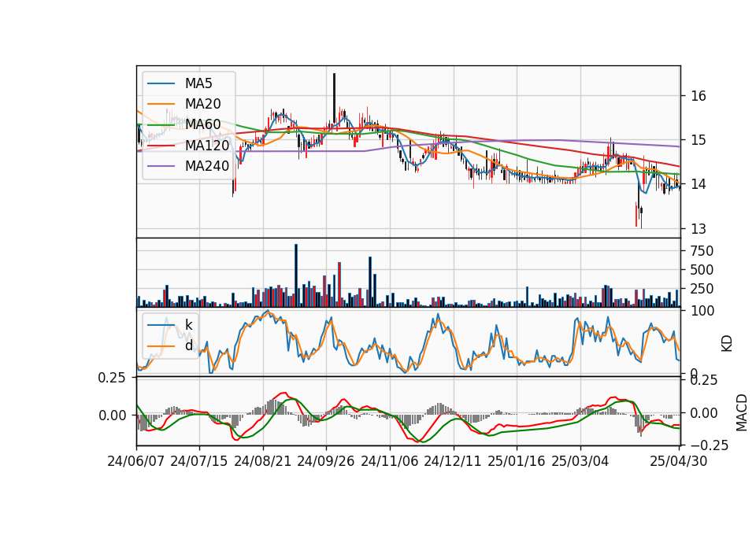Click the 24/09/26 date label
Image resolution: width=756 pixels, height=543 pixels.
(x=325, y=461)
